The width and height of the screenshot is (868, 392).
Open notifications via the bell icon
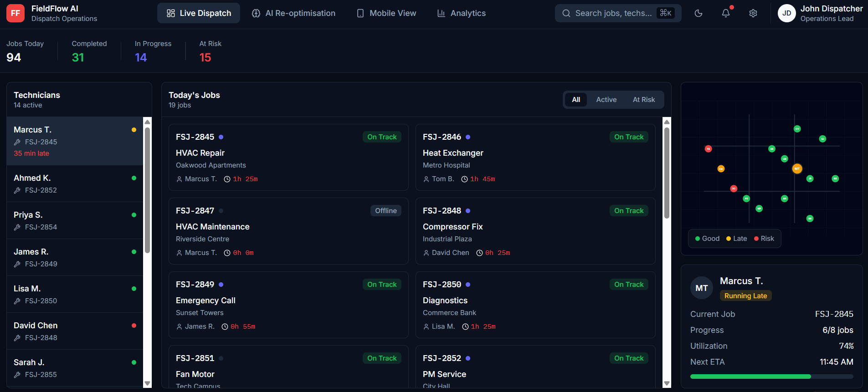coord(726,13)
